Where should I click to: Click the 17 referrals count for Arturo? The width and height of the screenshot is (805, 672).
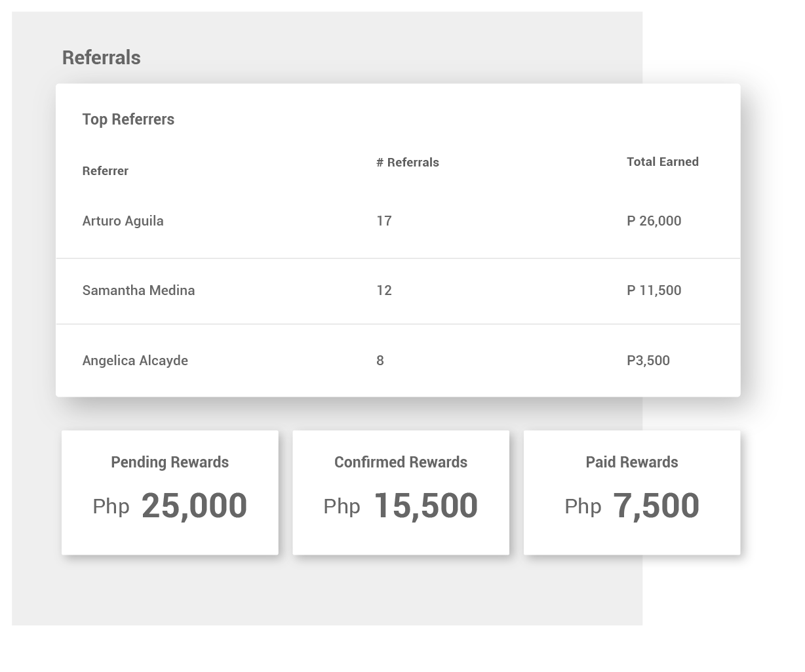click(384, 221)
